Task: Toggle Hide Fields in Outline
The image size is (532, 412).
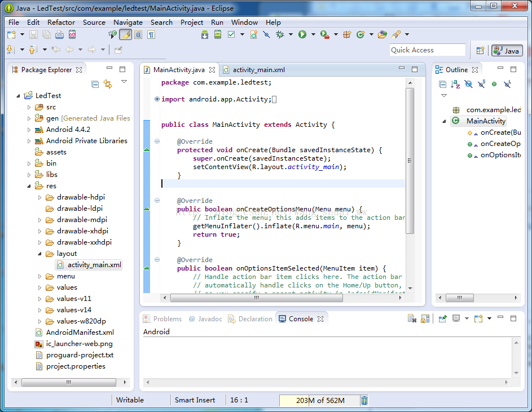Action: coord(468,84)
